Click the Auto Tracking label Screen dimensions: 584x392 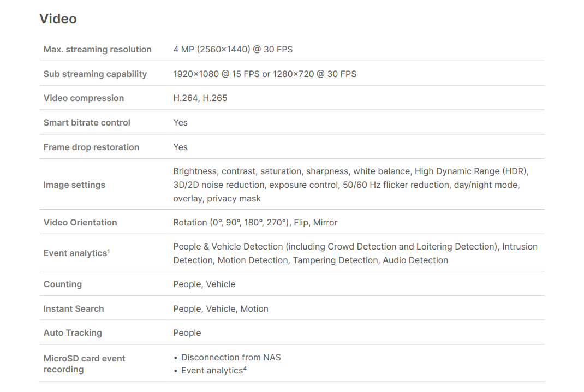point(73,333)
